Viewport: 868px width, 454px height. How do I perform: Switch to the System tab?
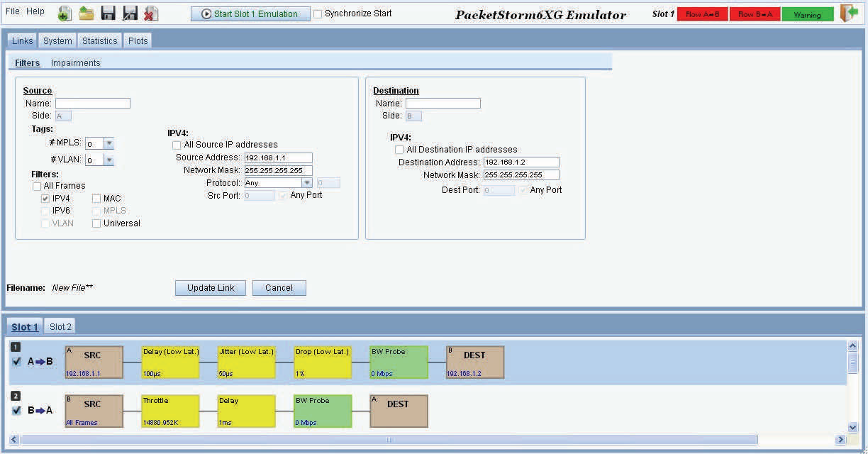(x=57, y=41)
